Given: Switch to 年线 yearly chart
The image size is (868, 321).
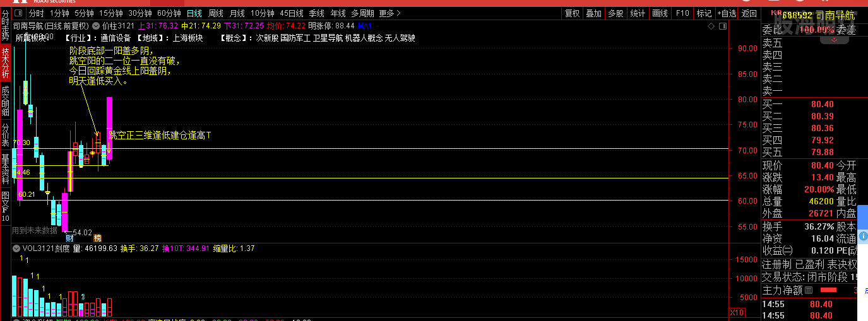Looking at the screenshot, I should coord(338,13).
